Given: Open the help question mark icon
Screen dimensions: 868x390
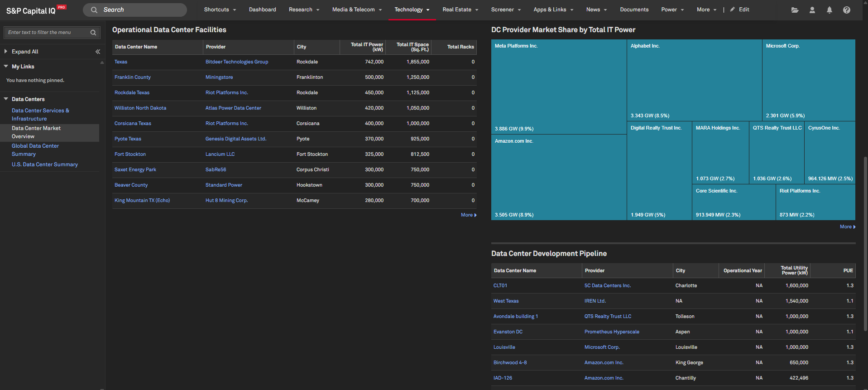Looking at the screenshot, I should click(x=847, y=10).
